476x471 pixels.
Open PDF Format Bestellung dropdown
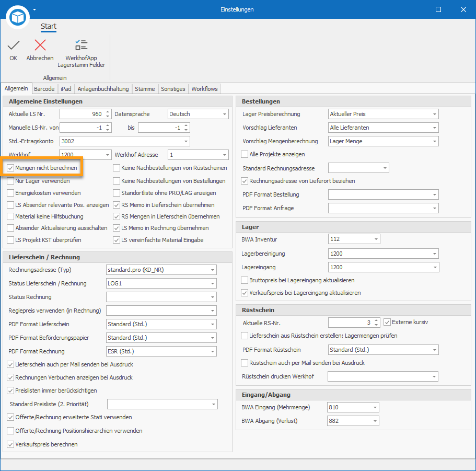pyautogui.click(x=435, y=194)
